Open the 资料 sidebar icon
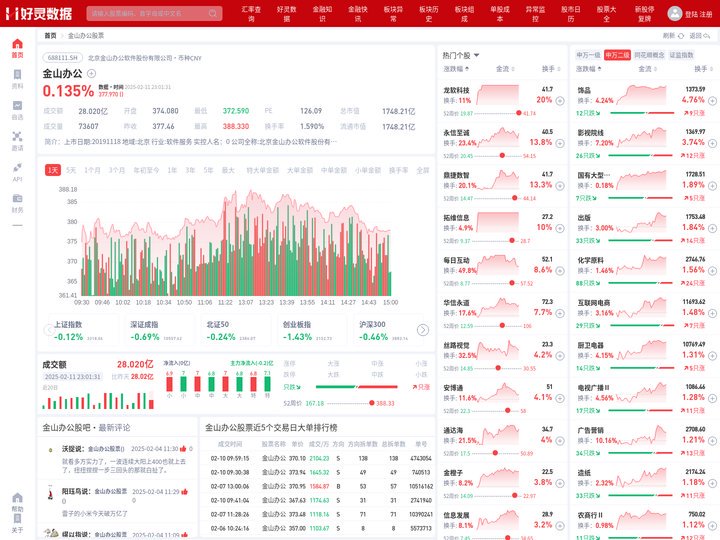 (x=17, y=74)
